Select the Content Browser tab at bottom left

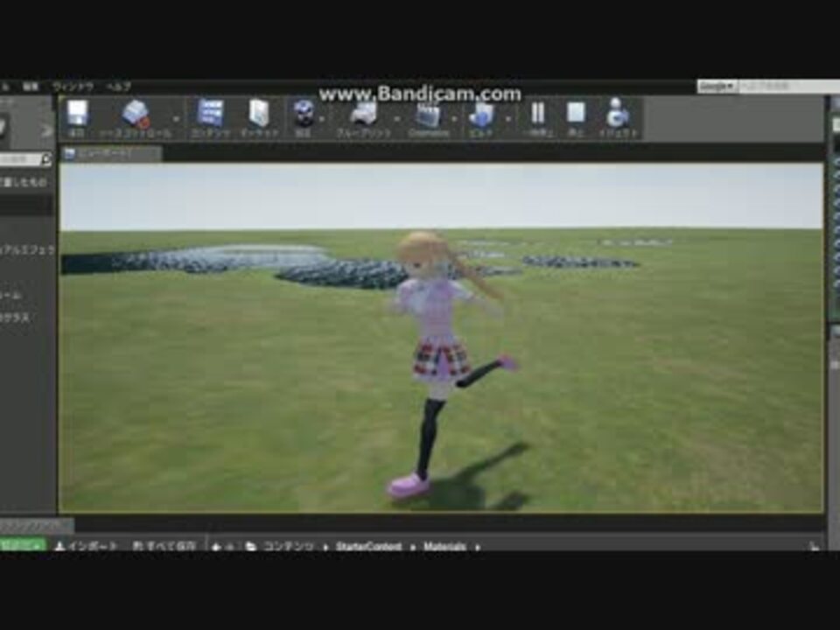(35, 526)
